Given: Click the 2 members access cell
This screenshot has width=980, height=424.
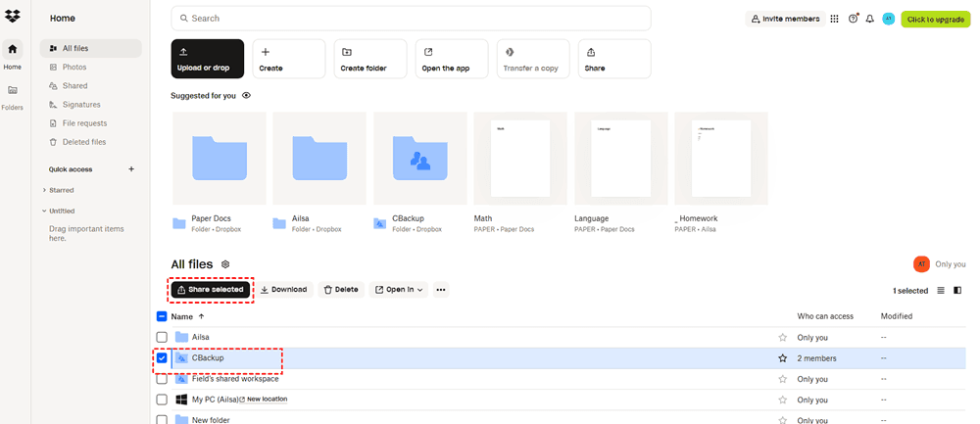Looking at the screenshot, I should (x=816, y=358).
